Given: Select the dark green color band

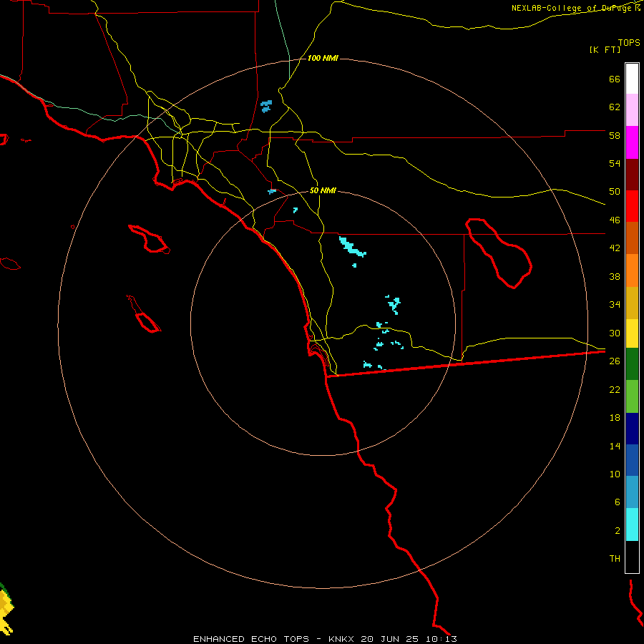Looking at the screenshot, I should coord(632,364).
